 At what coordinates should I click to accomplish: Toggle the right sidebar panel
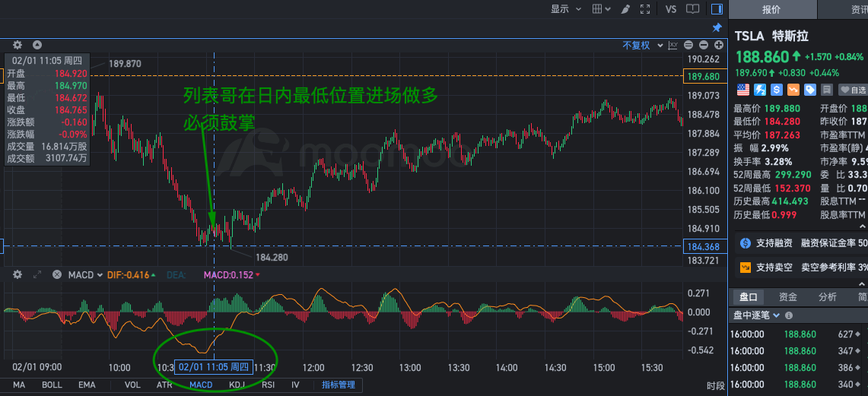pyautogui.click(x=717, y=9)
